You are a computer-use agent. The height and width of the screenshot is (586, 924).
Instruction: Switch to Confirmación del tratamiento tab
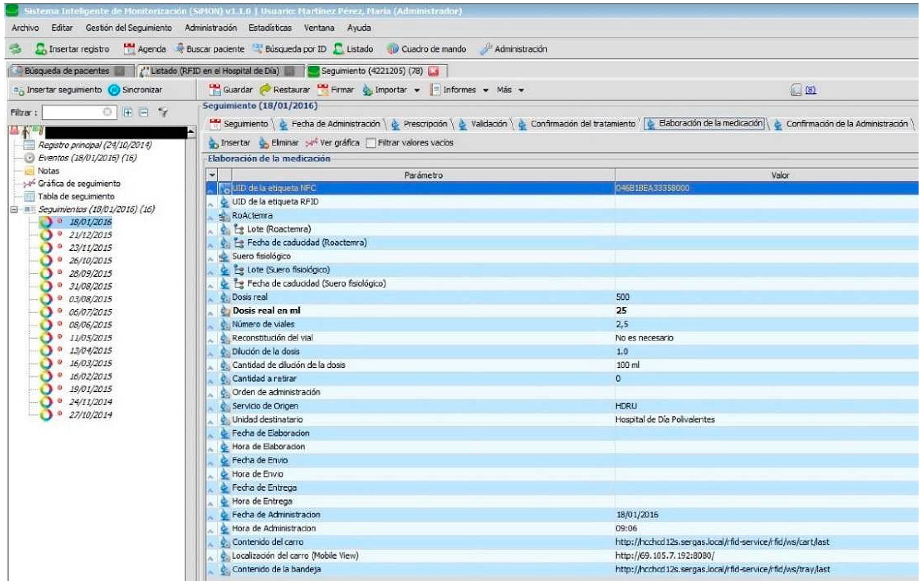pos(583,124)
